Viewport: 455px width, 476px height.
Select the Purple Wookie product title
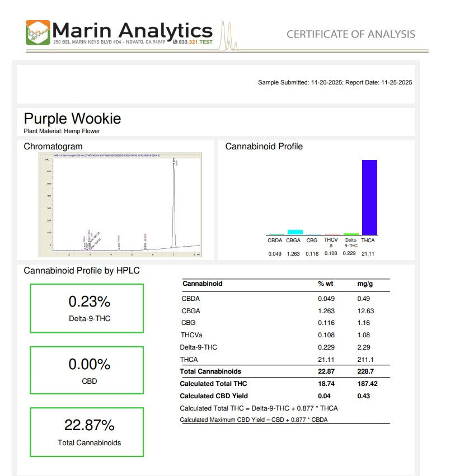[72, 119]
